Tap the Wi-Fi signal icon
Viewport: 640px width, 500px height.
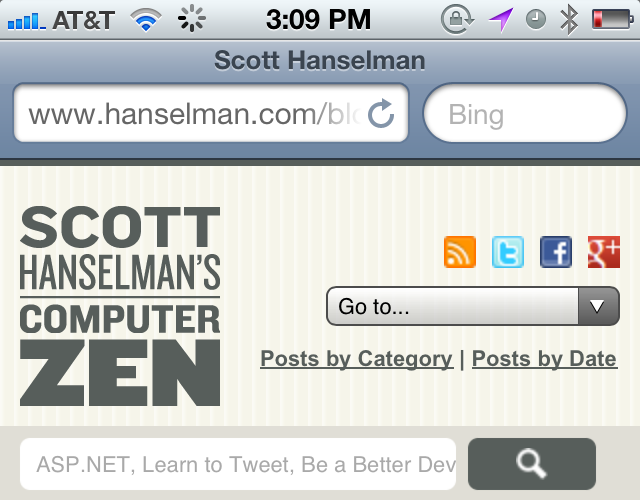coord(146,20)
